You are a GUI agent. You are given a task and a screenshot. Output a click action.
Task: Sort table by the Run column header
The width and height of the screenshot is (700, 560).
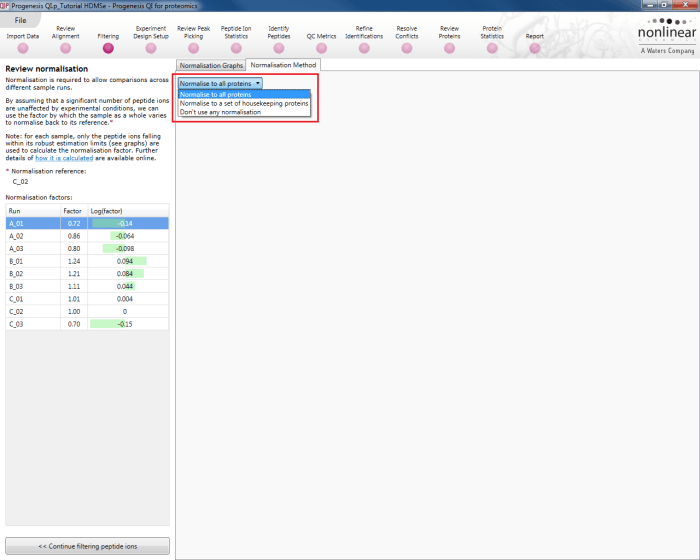tap(33, 211)
